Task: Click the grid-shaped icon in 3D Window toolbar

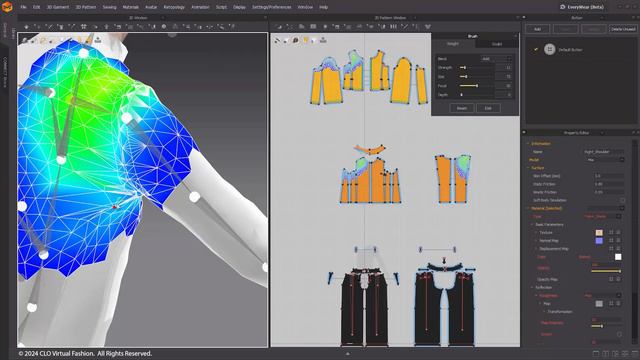Action: click(84, 27)
